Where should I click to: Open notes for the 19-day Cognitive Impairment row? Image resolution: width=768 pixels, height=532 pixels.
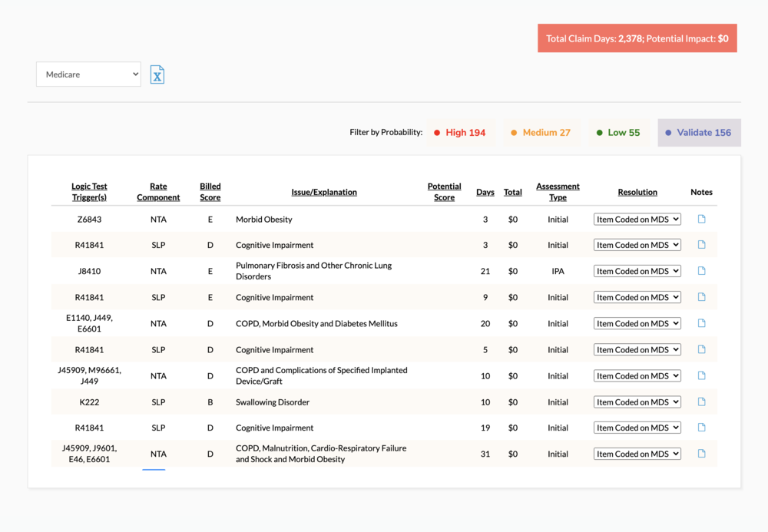click(701, 428)
